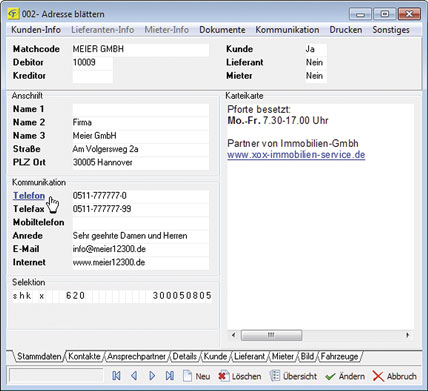Image resolution: width=428 pixels, height=391 pixels.
Task: Click the Internet field www.meier12300.de
Action: [141, 263]
